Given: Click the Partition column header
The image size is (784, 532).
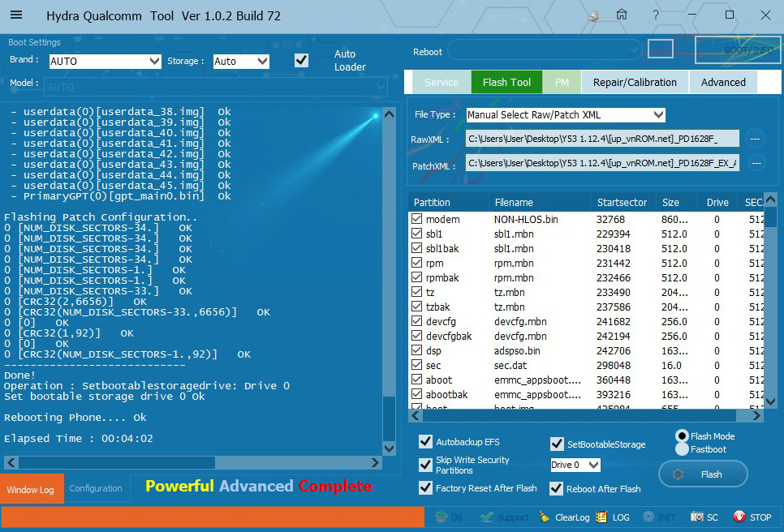Looking at the screenshot, I should point(449,202).
